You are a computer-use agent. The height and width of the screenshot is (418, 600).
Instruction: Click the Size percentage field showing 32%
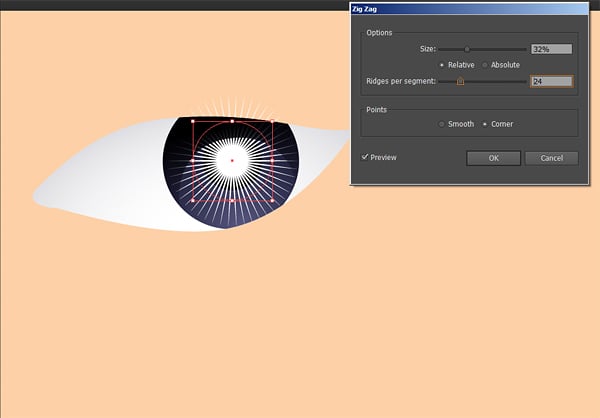click(551, 48)
